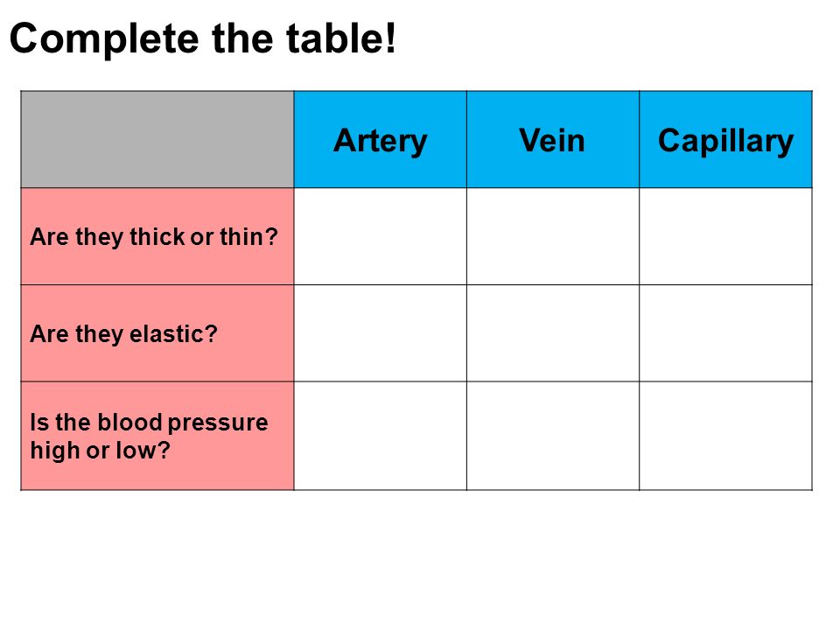Click Capillary cell for elastic row

click(x=726, y=333)
